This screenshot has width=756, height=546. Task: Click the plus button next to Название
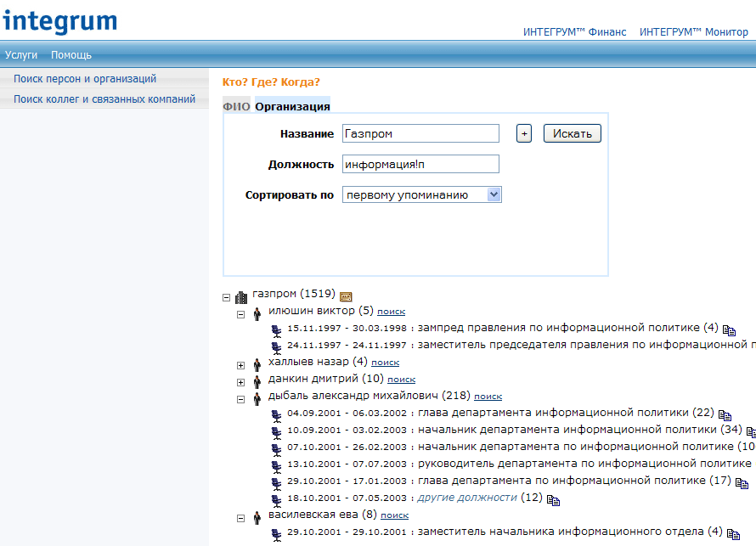(x=524, y=133)
